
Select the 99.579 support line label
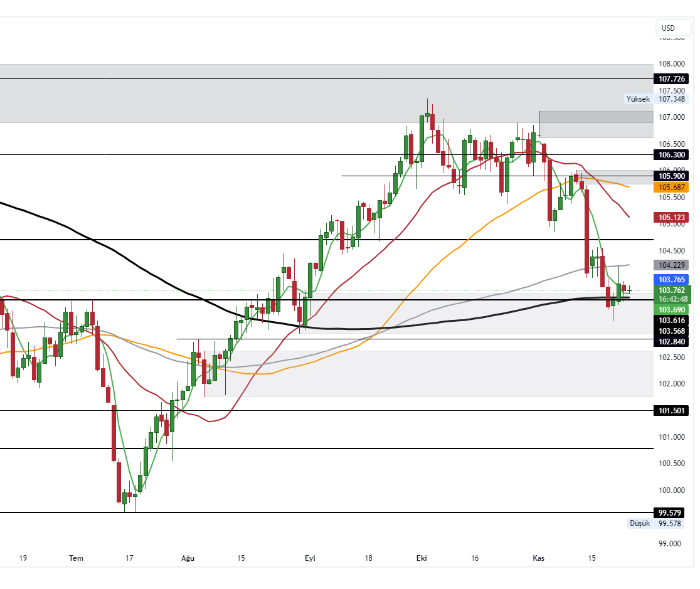[671, 512]
